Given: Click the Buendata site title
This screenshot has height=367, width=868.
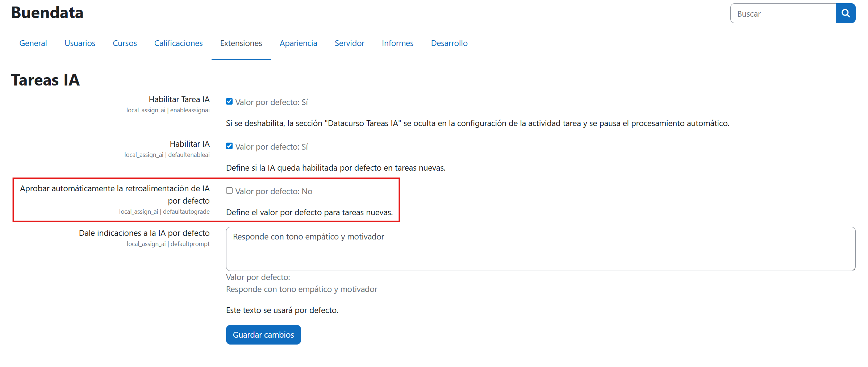Looking at the screenshot, I should pyautogui.click(x=47, y=13).
